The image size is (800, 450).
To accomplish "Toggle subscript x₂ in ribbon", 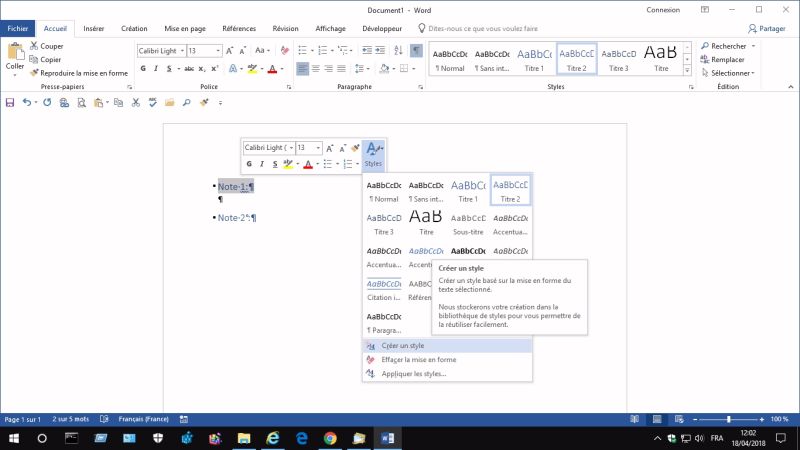I will [x=202, y=68].
